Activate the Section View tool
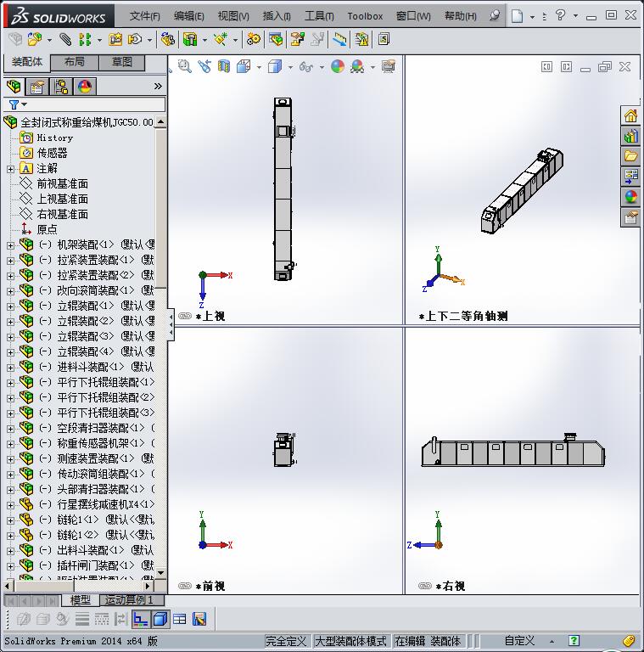 [224, 66]
